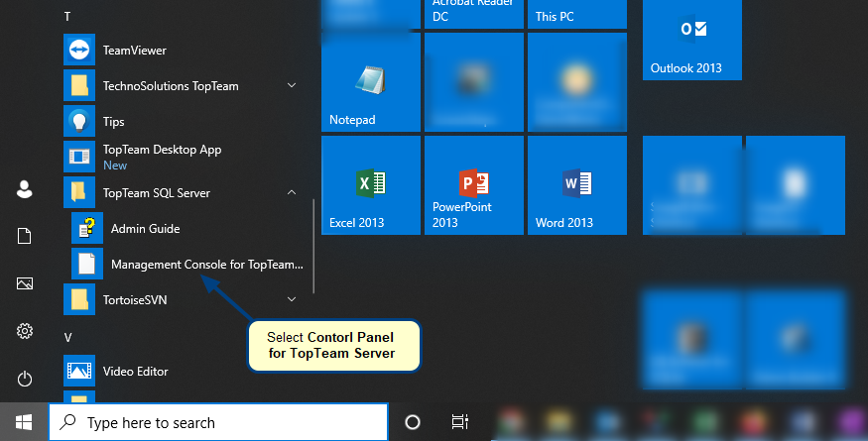Open the Notepad tile
Screen dimensions: 868x441
(x=371, y=82)
